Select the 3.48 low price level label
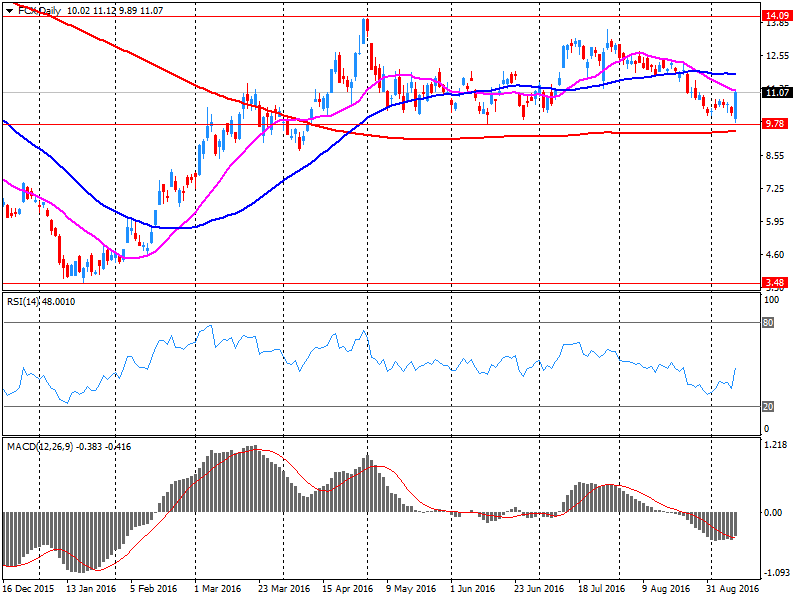 click(x=774, y=282)
